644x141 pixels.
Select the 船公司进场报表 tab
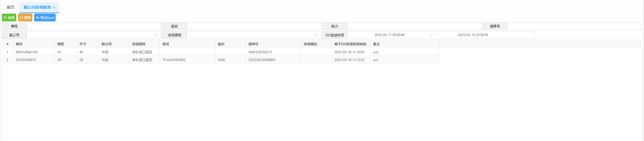click(x=37, y=7)
